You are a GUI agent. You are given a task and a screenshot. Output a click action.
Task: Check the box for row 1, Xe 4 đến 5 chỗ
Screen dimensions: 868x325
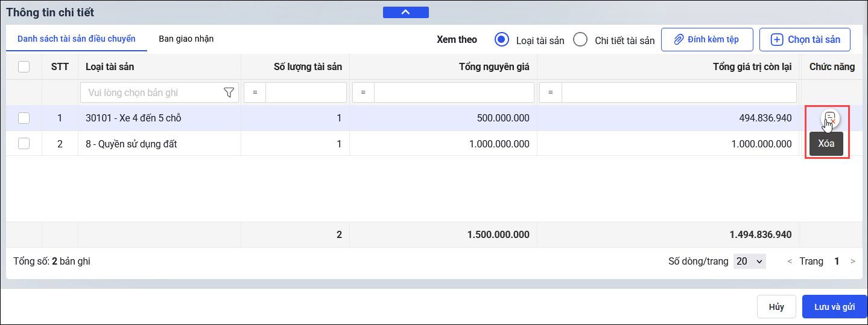click(x=24, y=118)
